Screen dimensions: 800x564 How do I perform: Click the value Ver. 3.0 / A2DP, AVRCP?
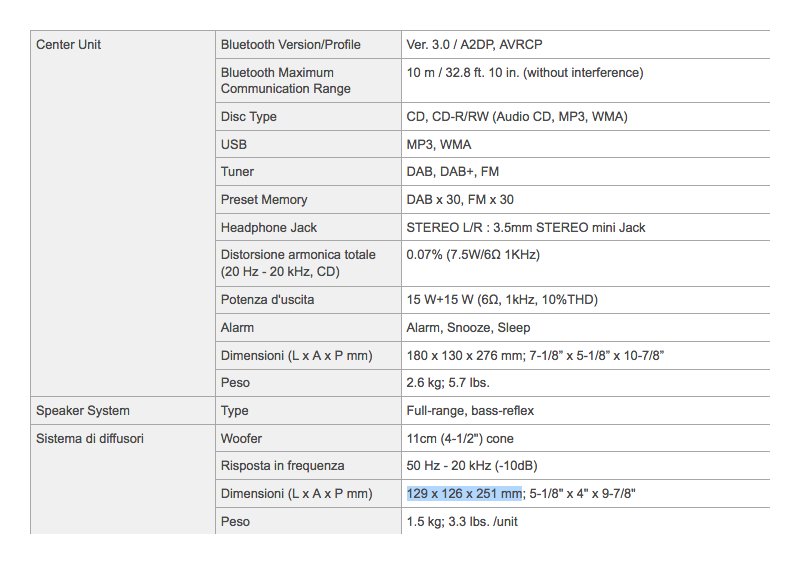pos(474,45)
